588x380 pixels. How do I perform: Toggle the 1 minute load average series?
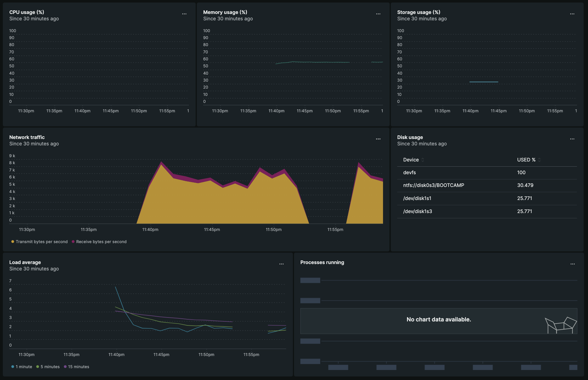pyautogui.click(x=22, y=367)
